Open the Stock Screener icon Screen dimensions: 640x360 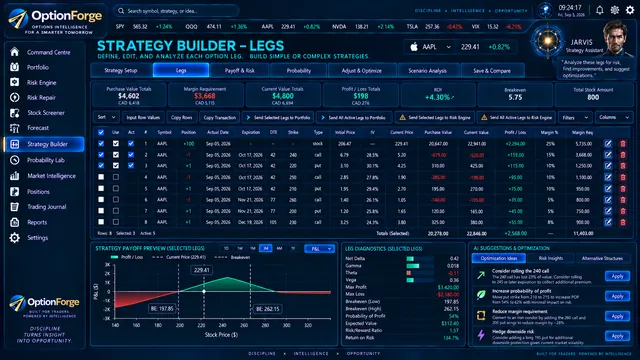(x=15, y=113)
